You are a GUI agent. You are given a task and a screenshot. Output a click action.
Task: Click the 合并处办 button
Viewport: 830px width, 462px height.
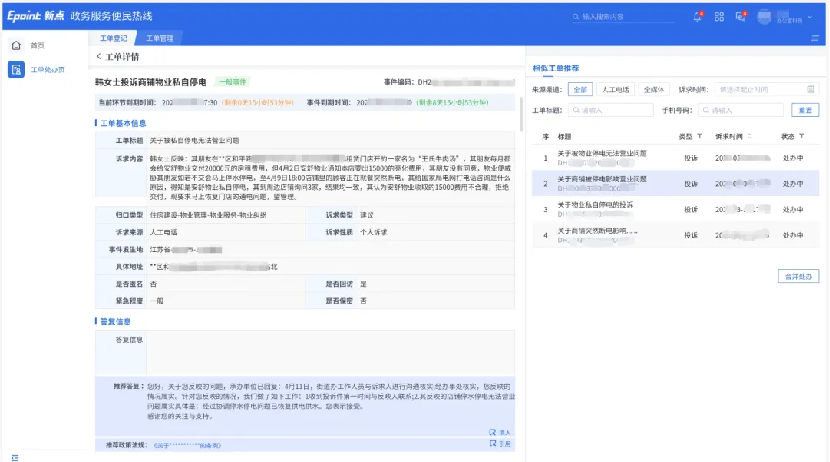coord(798,276)
